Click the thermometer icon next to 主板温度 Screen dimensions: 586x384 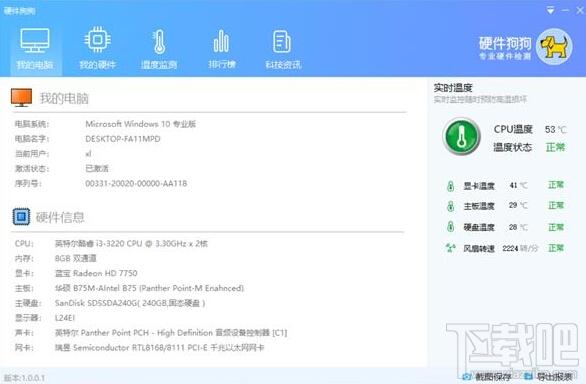click(450, 206)
